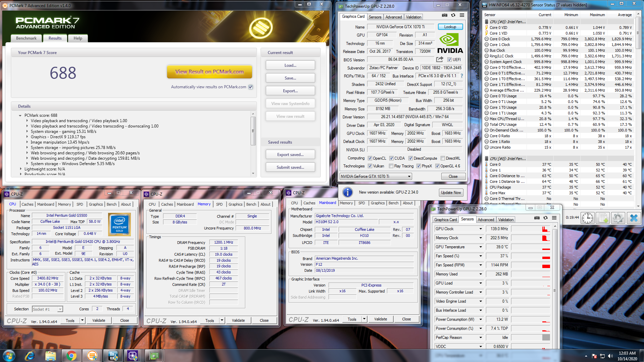
Task: Click the blue info icon beside GPU-Z update notice
Action: (347, 192)
